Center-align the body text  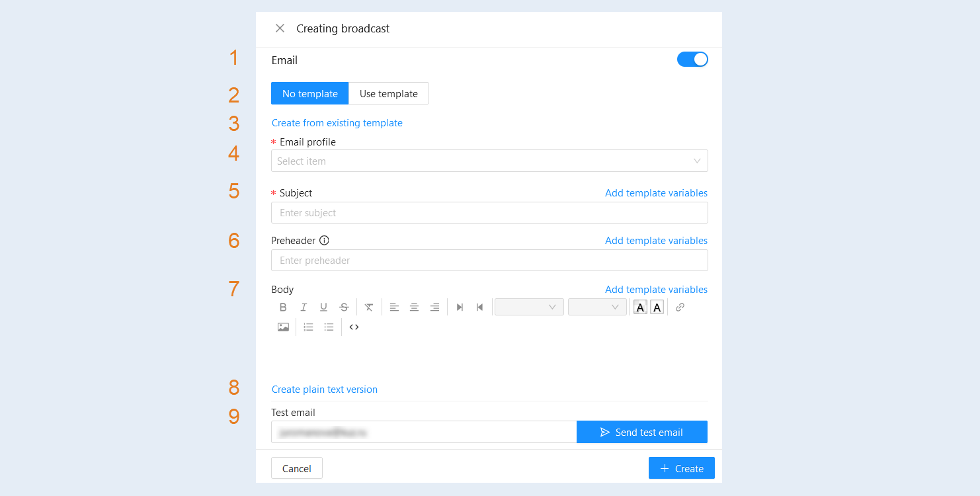414,307
